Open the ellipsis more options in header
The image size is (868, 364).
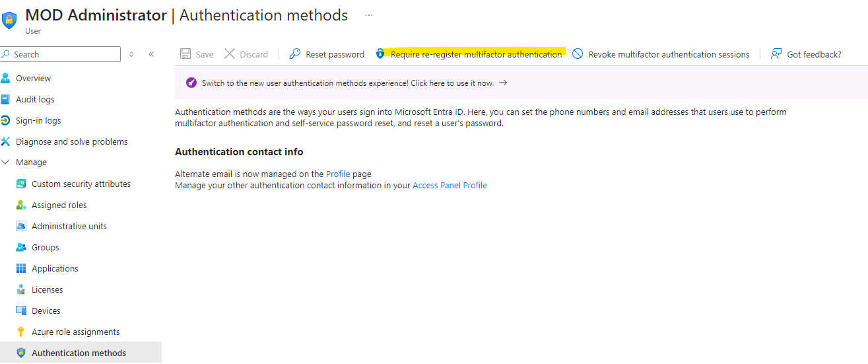[369, 15]
